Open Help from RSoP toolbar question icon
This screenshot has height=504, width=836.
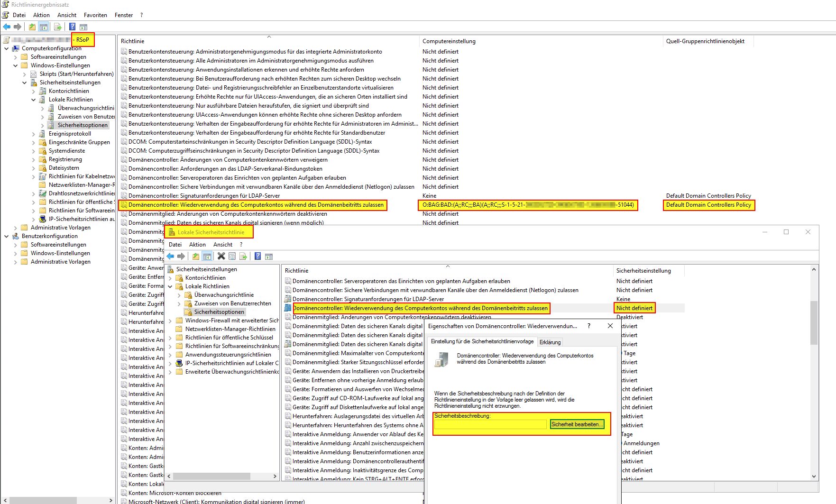[72, 27]
